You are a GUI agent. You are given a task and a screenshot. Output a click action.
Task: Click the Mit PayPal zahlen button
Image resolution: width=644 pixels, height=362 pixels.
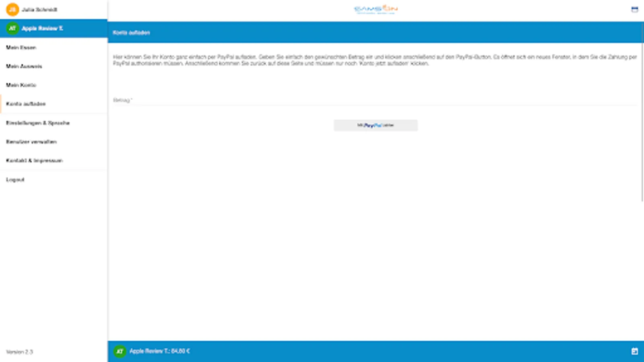(376, 125)
